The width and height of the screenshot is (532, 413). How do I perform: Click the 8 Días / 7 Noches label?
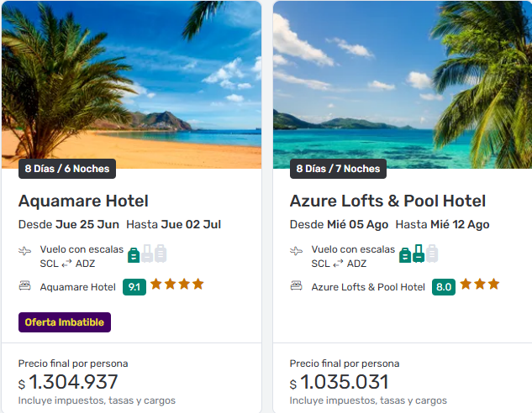pos(338,169)
